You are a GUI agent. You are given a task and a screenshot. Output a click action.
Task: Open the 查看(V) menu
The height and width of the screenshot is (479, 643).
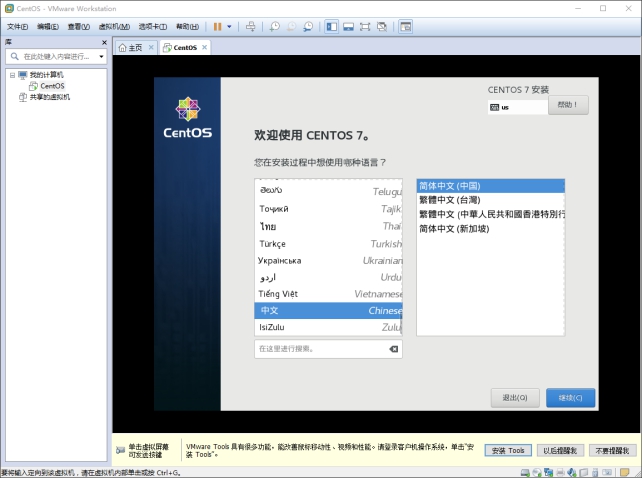point(78,27)
